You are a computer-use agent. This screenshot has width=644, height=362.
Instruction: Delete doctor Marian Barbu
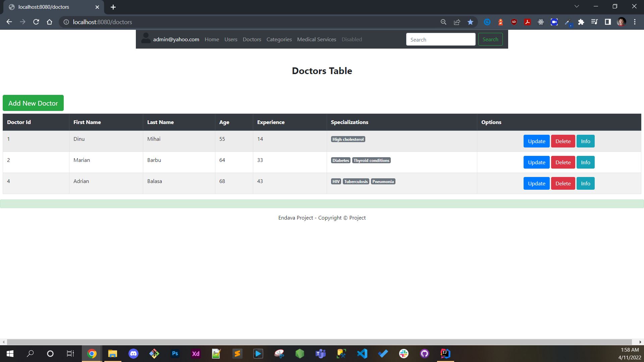coord(563,162)
